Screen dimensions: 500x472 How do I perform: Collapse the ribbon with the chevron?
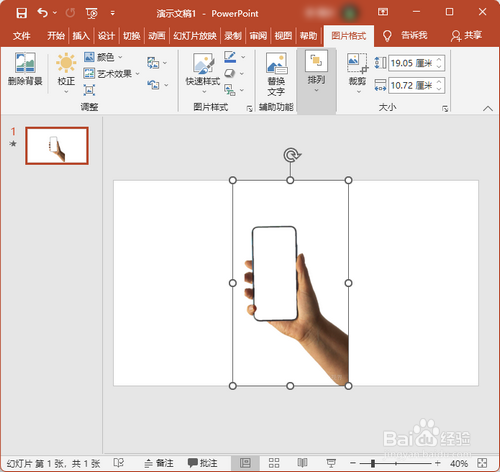488,108
